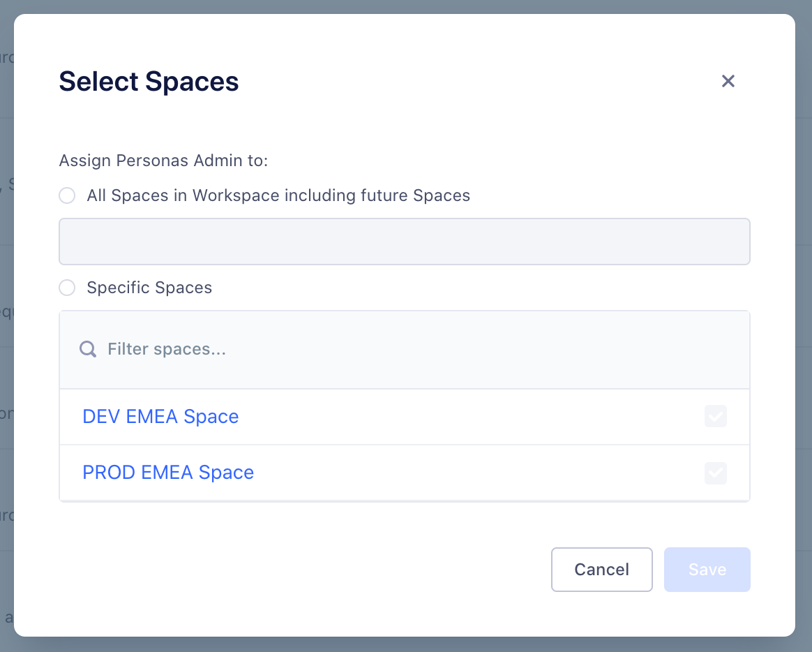Click the 'Assign Personas Admin to:' text
This screenshot has height=652, width=812.
163,161
